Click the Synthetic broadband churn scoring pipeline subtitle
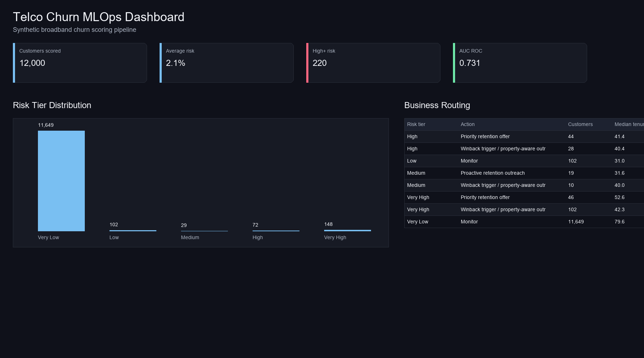This screenshot has width=644, height=358. 74,30
